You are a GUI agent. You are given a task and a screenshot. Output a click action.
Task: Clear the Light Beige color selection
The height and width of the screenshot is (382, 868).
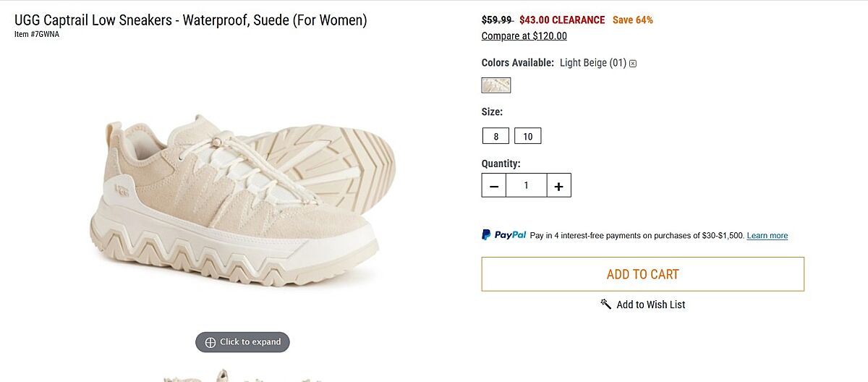pos(633,64)
